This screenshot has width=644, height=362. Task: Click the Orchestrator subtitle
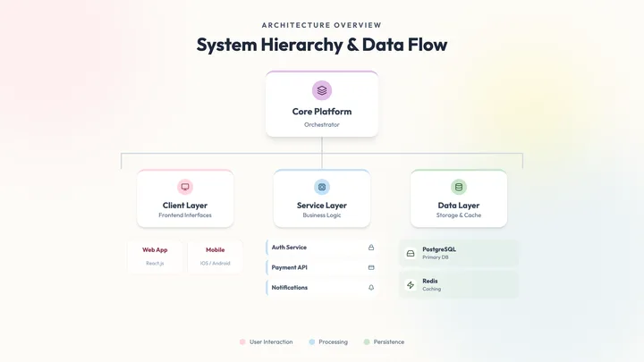[x=322, y=125]
